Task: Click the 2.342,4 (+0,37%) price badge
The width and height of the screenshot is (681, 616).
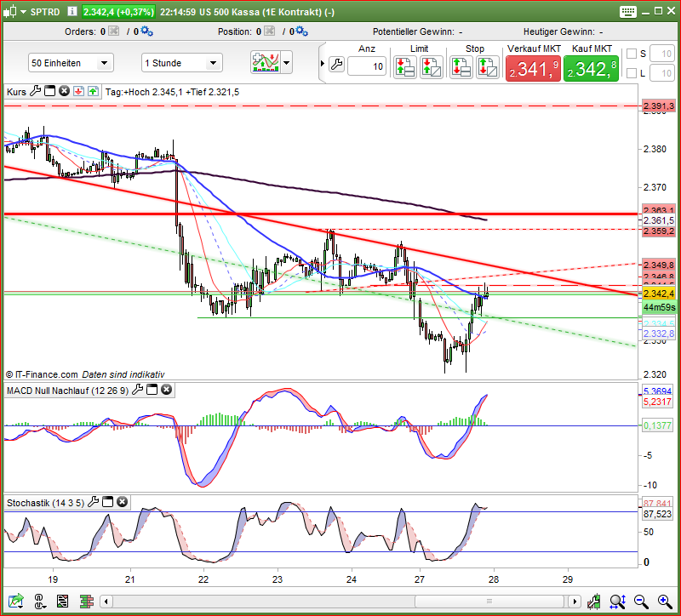Action: click(118, 12)
